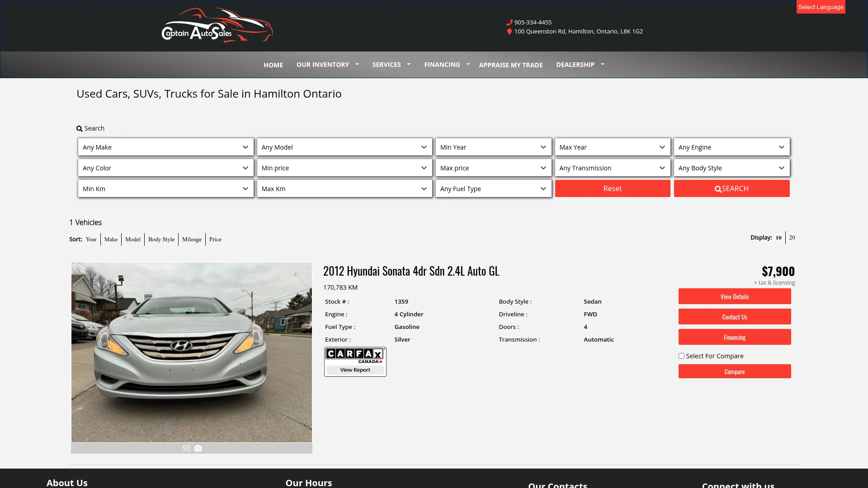Viewport: 868px width, 488px height.
Task: Sort vehicles by Model
Action: [133, 239]
